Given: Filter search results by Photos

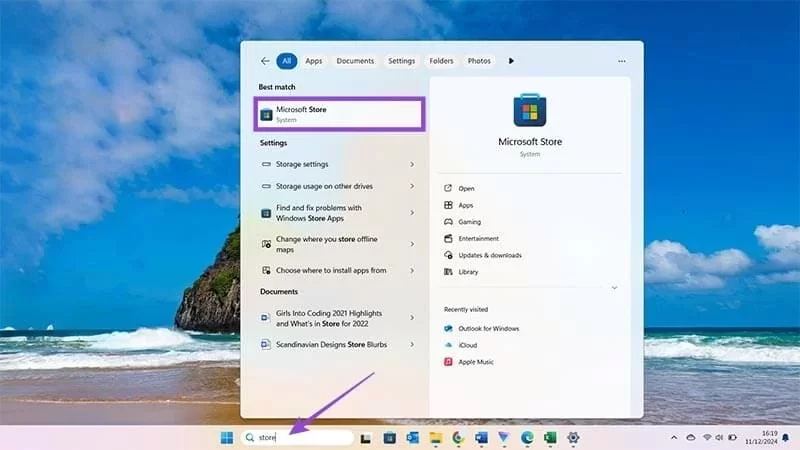Looking at the screenshot, I should click(479, 61).
